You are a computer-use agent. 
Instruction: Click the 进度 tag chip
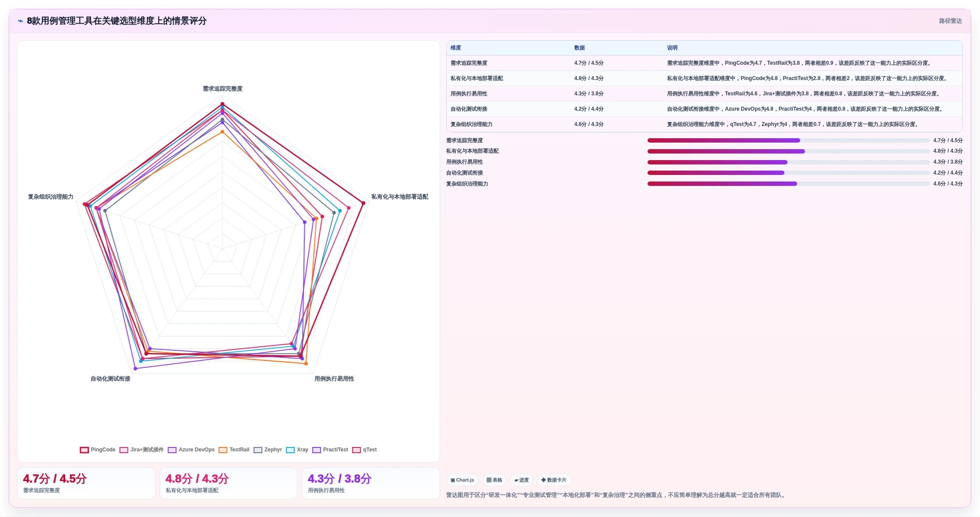coord(521,480)
